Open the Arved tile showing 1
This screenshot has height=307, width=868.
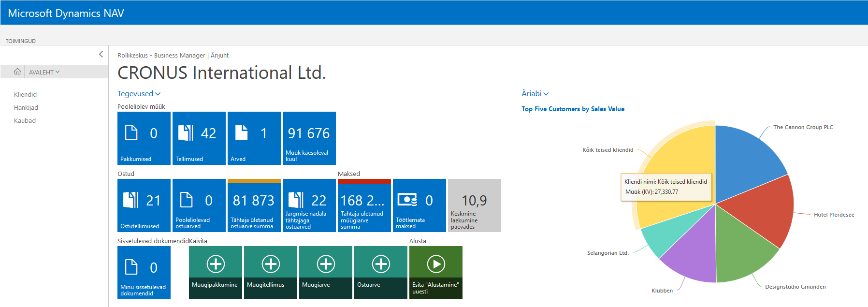(x=254, y=138)
